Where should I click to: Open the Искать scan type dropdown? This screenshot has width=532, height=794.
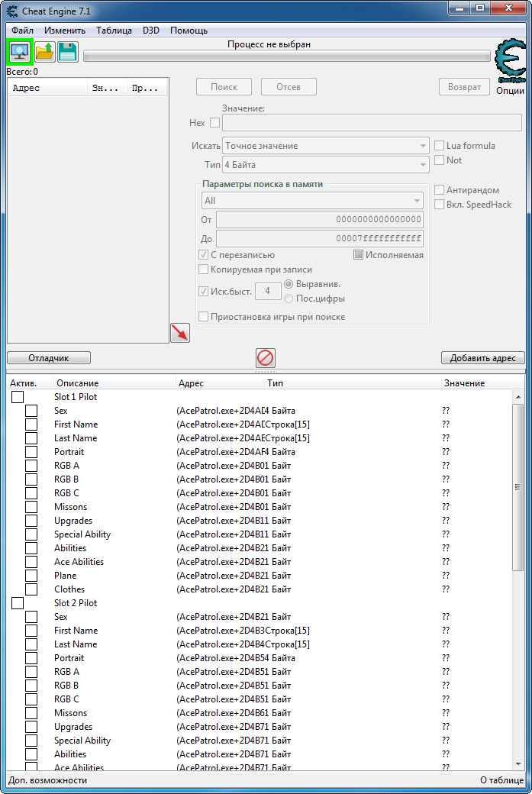coord(326,146)
